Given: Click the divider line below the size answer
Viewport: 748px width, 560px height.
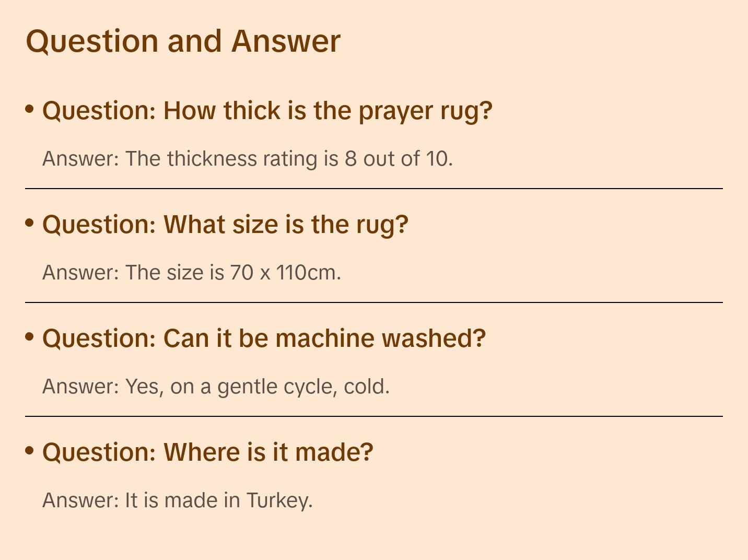Looking at the screenshot, I should [x=374, y=302].
